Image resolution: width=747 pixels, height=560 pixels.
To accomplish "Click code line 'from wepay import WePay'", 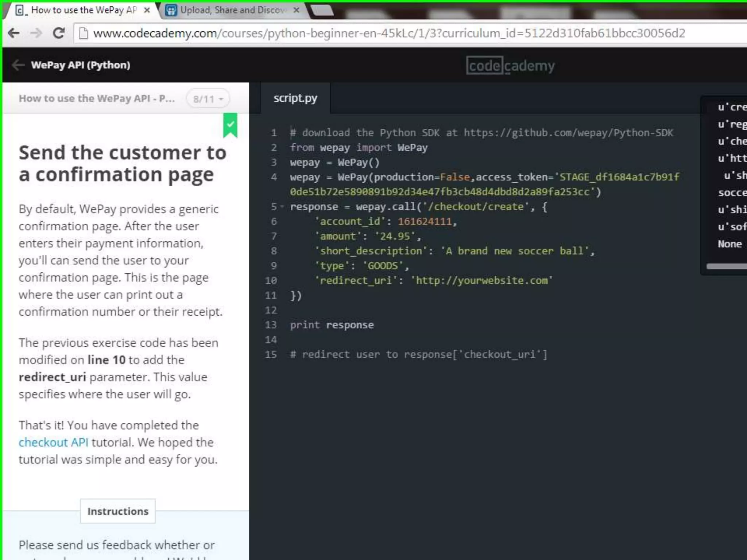I will click(x=359, y=148).
